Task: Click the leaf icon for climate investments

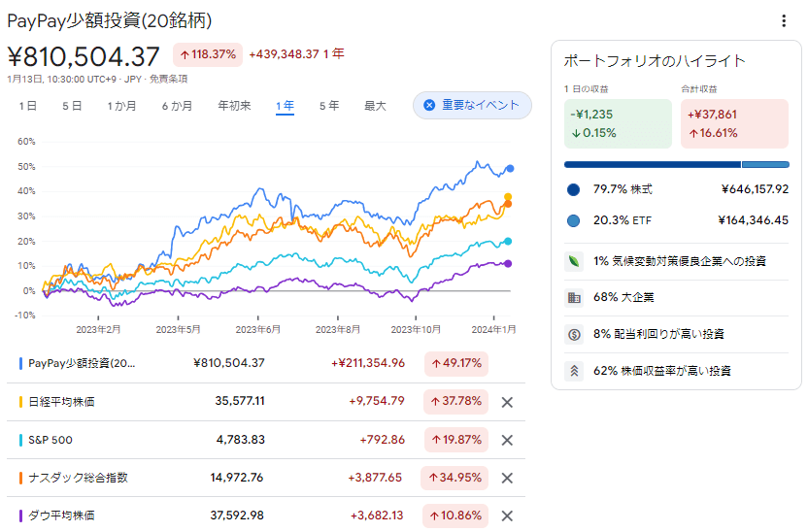Action: 574,261
